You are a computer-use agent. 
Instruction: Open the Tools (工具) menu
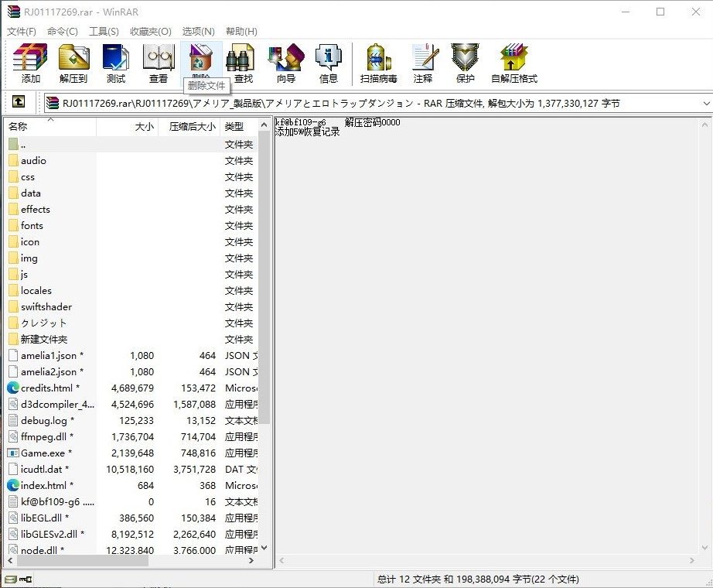tap(104, 32)
